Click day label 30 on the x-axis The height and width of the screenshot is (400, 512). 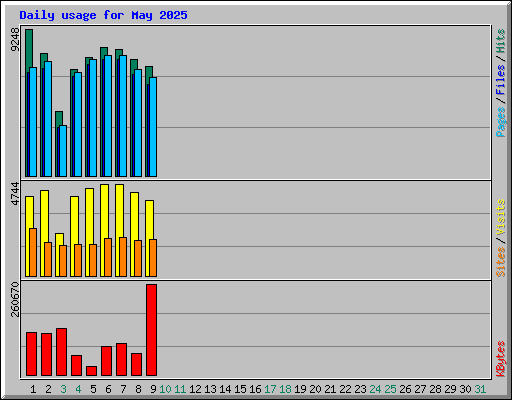[465, 389]
